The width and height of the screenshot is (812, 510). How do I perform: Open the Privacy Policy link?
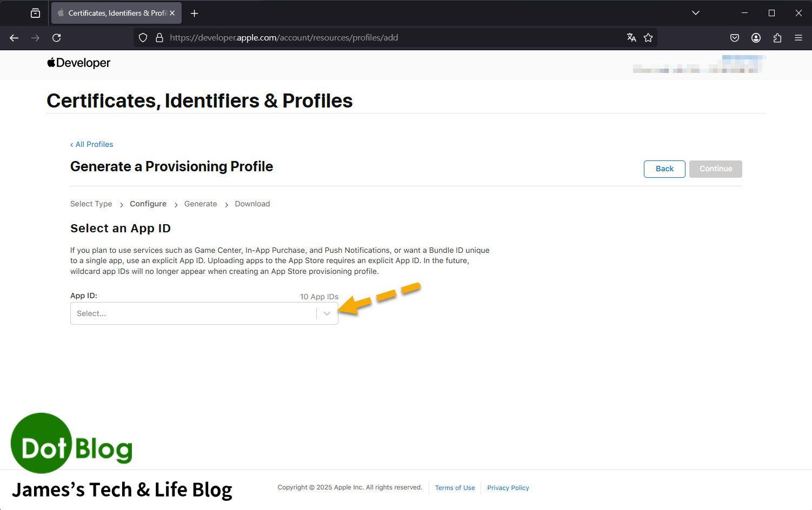click(x=508, y=487)
